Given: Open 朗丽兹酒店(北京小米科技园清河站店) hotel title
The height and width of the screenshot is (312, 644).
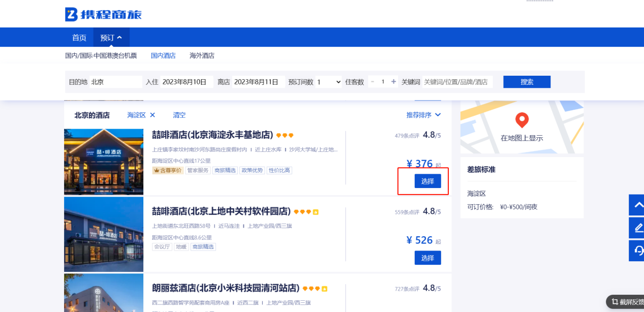Looking at the screenshot, I should coord(226,288).
